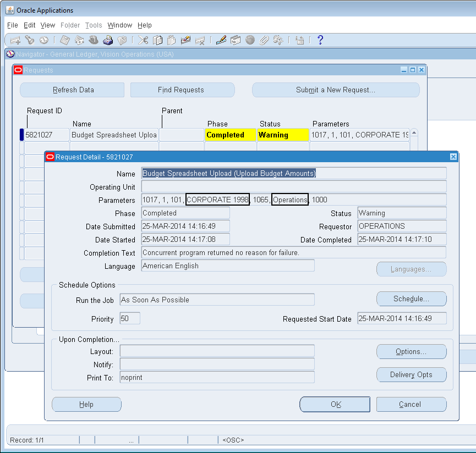Click the yellow Warning status cell
Viewport: 476px width, 453px height.
(283, 135)
